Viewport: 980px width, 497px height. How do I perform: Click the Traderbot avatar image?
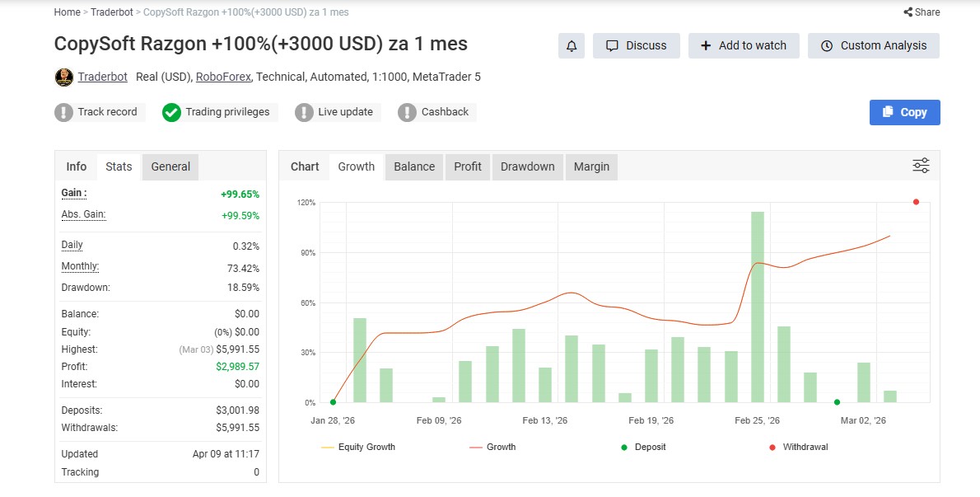point(63,77)
